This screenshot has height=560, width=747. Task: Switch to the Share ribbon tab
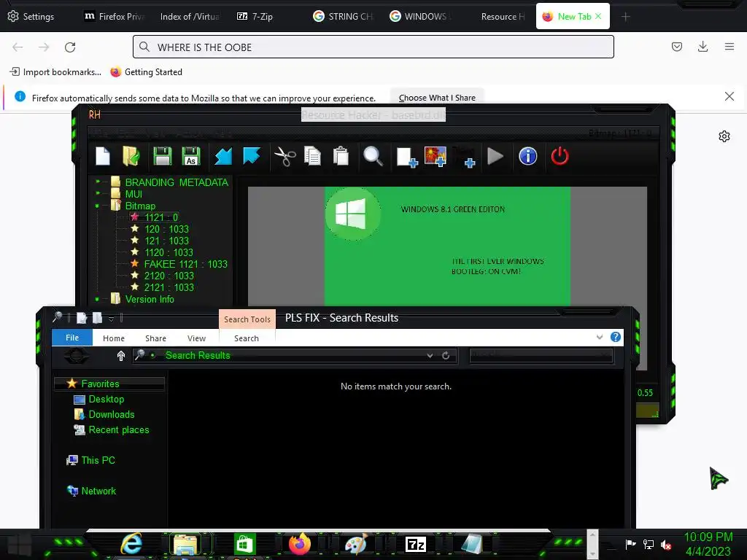point(156,338)
